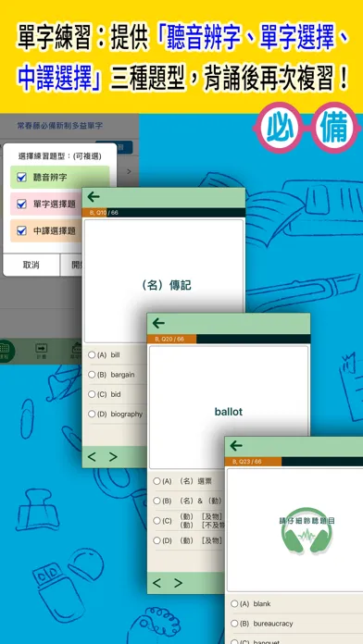
Task: Click the B, Q23 / 66 progress bar
Action: (294, 462)
